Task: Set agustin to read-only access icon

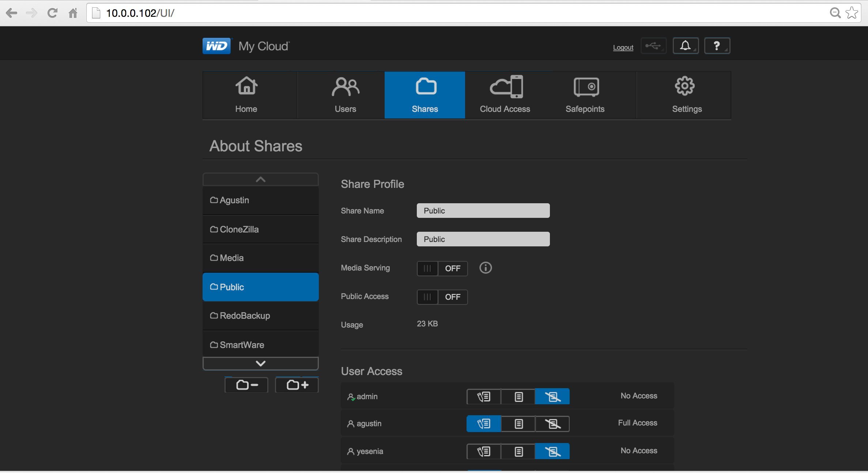Action: pos(518,424)
